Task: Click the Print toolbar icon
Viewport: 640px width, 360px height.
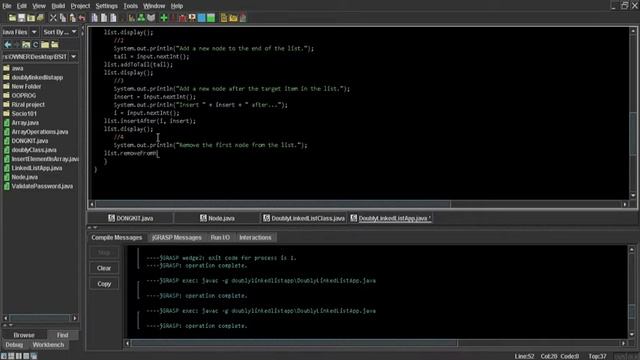Action: click(x=40, y=18)
